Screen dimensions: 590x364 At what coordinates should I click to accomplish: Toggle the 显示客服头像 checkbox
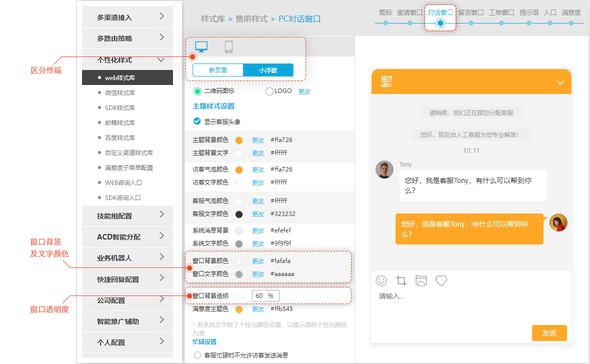point(197,121)
